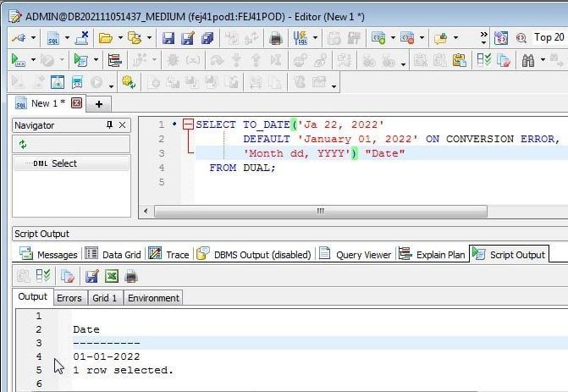Click the clipboard paste icon in second toolbar

pyautogui.click(x=460, y=60)
